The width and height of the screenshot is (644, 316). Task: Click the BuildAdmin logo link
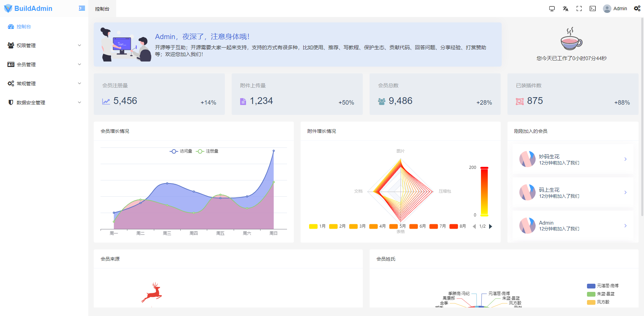coord(29,8)
